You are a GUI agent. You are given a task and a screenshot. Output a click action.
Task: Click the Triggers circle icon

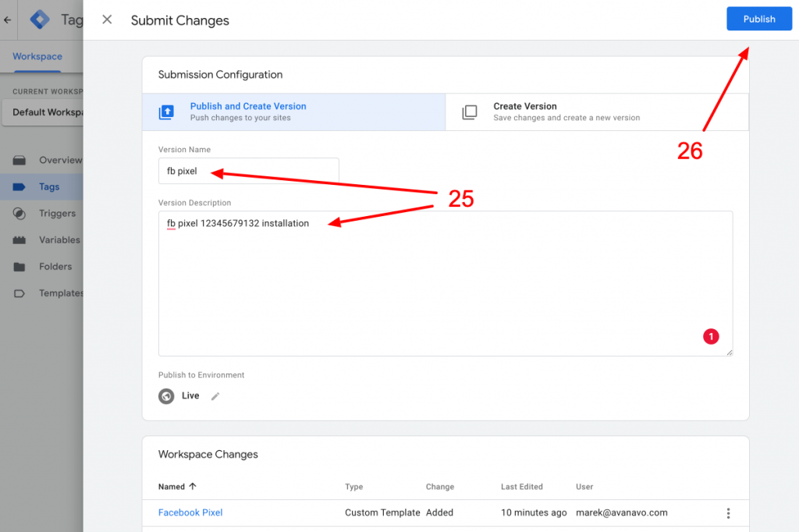(20, 214)
